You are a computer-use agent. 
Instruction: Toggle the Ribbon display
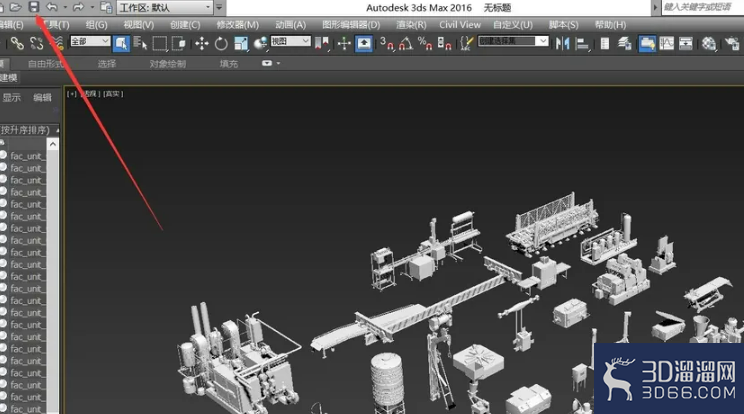[x=647, y=44]
